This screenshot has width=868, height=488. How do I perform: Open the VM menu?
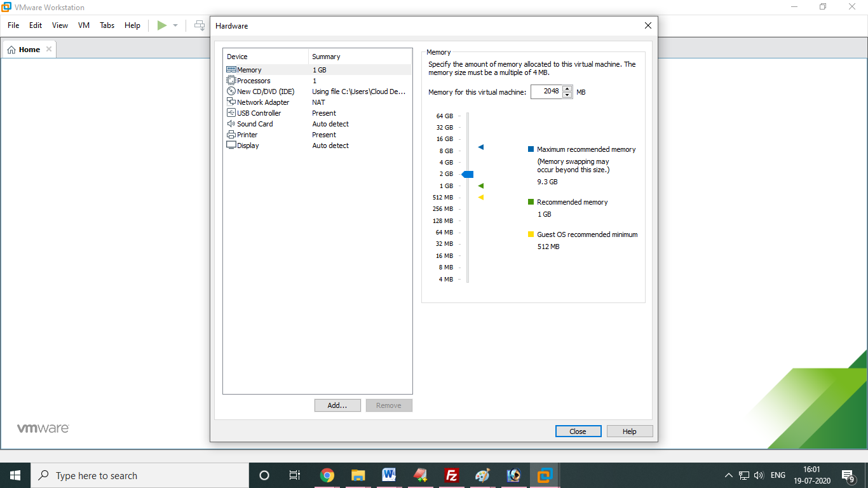pos(83,25)
